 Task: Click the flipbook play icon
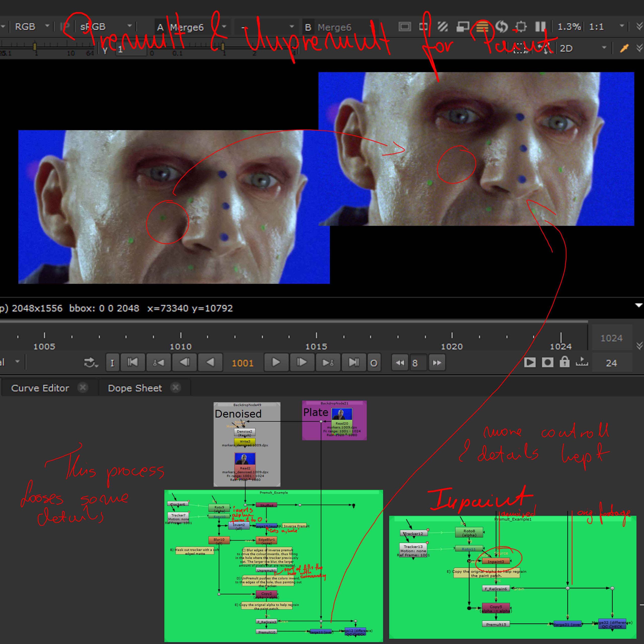pyautogui.click(x=530, y=362)
